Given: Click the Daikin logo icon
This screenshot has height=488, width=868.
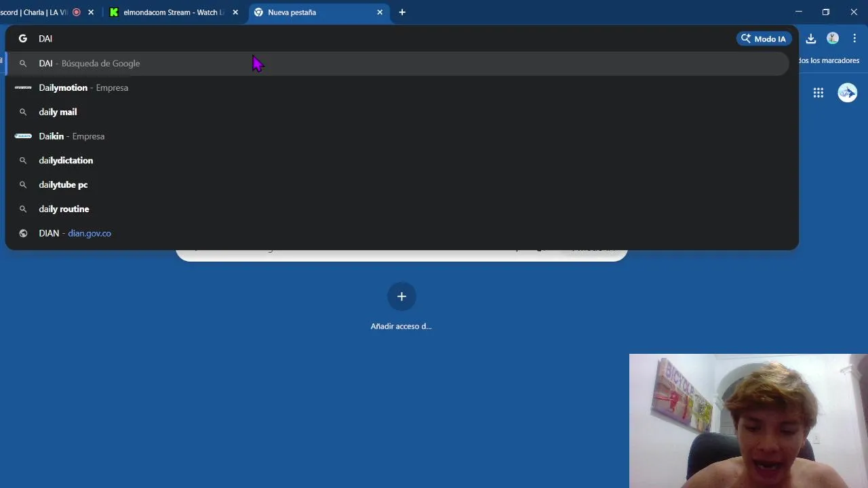Looking at the screenshot, I should pos(23,136).
